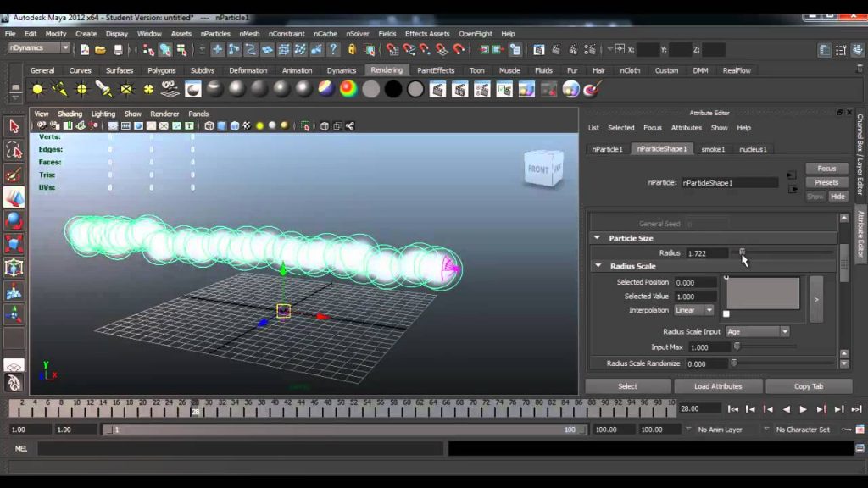Image resolution: width=868 pixels, height=488 pixels.
Task: Open the Interpolation Linear dropdown
Action: tap(694, 310)
